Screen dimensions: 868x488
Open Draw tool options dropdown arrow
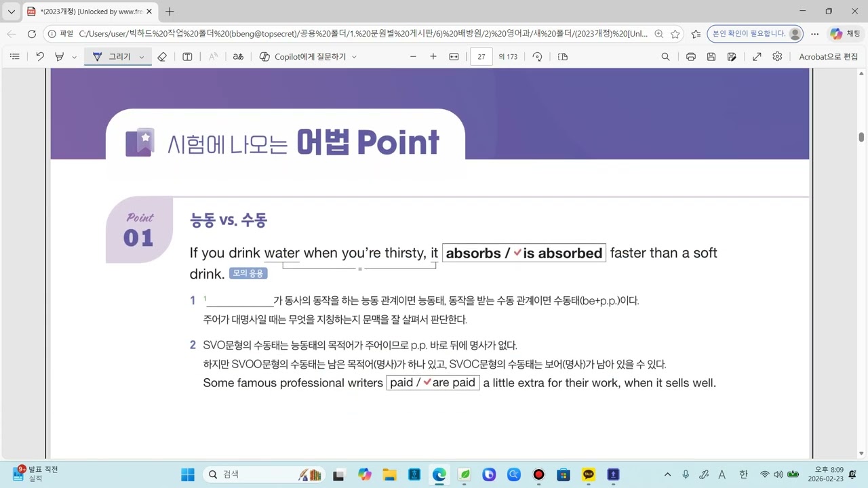[x=141, y=57]
